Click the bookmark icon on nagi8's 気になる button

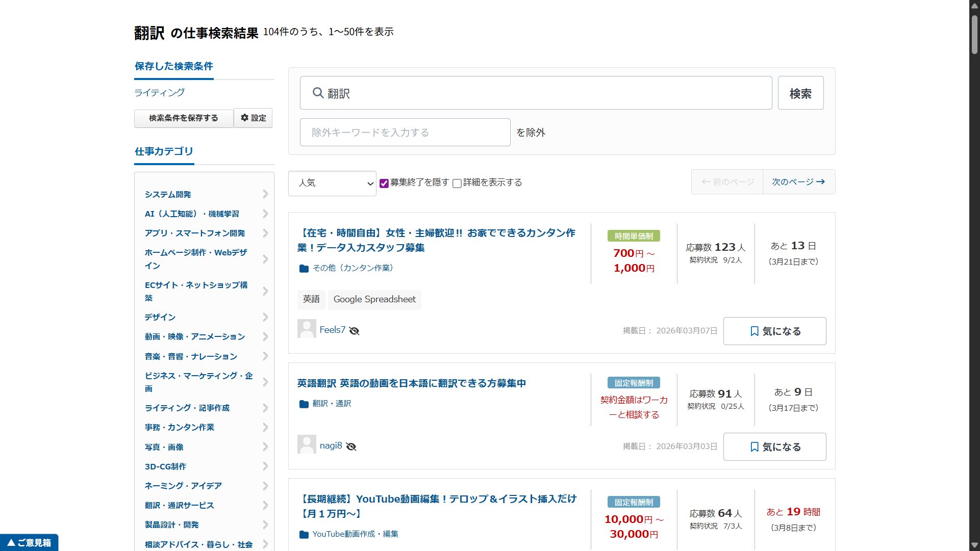coord(755,447)
